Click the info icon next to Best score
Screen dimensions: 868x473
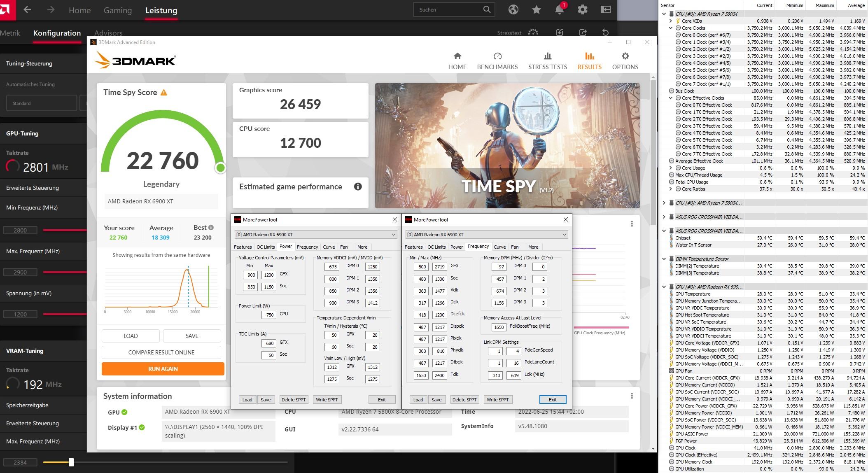click(x=211, y=227)
